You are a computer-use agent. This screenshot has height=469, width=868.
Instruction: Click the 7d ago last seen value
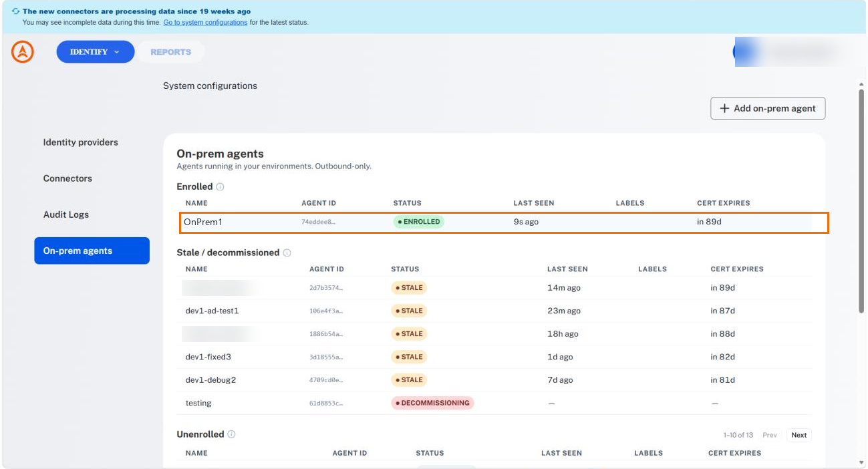click(x=560, y=379)
